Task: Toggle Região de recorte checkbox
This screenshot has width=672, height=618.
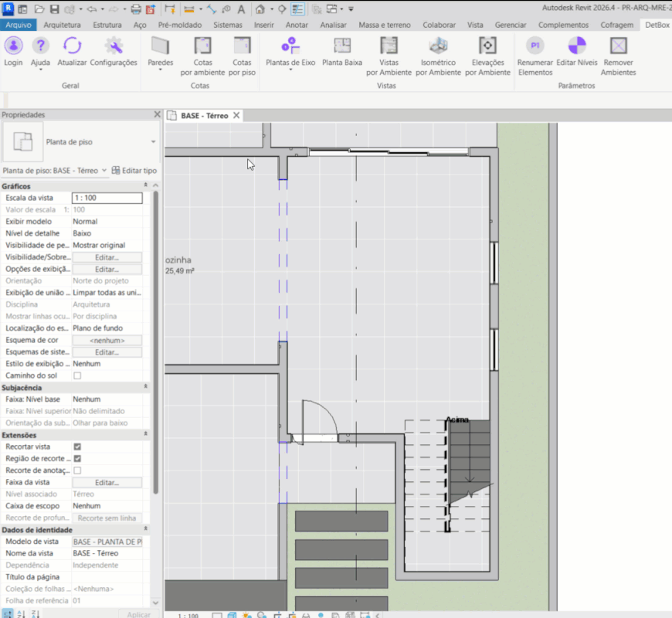Action: pyautogui.click(x=77, y=459)
